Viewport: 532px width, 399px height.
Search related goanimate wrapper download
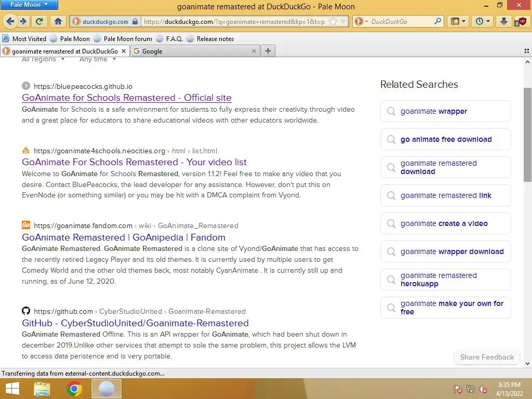point(445,251)
